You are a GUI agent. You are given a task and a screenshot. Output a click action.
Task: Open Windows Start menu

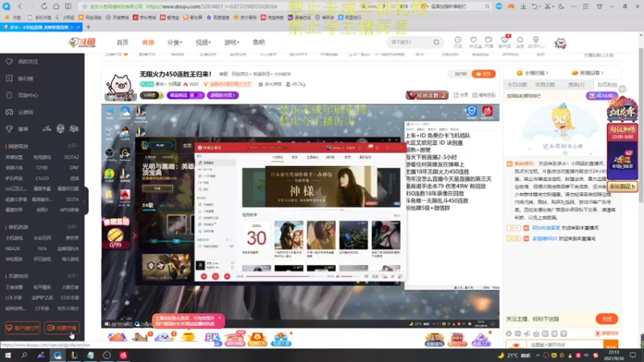(8, 356)
